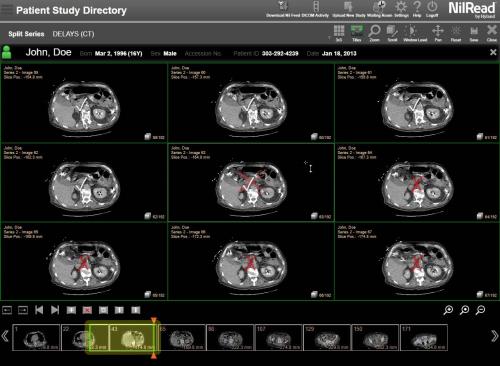Click stack icon on Image 59 tile
500x366 pixels.
click(148, 137)
